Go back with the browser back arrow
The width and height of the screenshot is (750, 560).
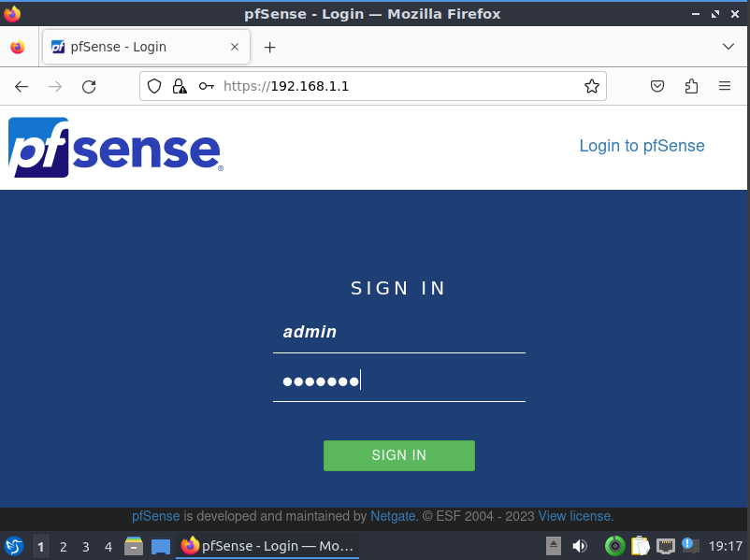coord(22,87)
